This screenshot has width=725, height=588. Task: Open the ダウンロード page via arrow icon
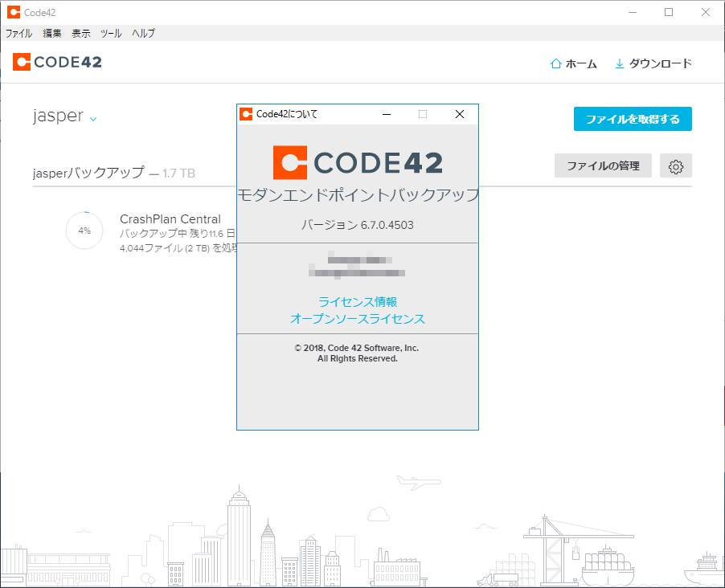pyautogui.click(x=653, y=63)
